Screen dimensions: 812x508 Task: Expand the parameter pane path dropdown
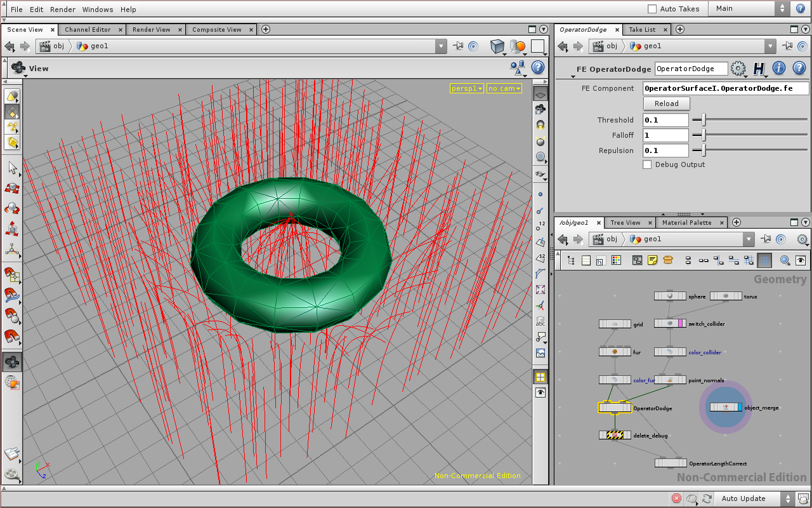tap(770, 46)
